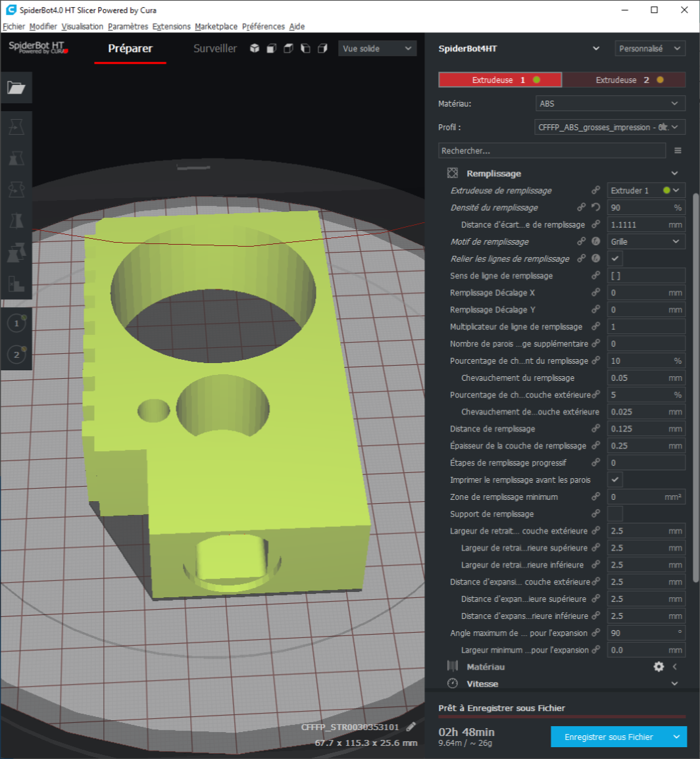Open the Matériau ABS dropdown
The width and height of the screenshot is (700, 759).
click(611, 104)
